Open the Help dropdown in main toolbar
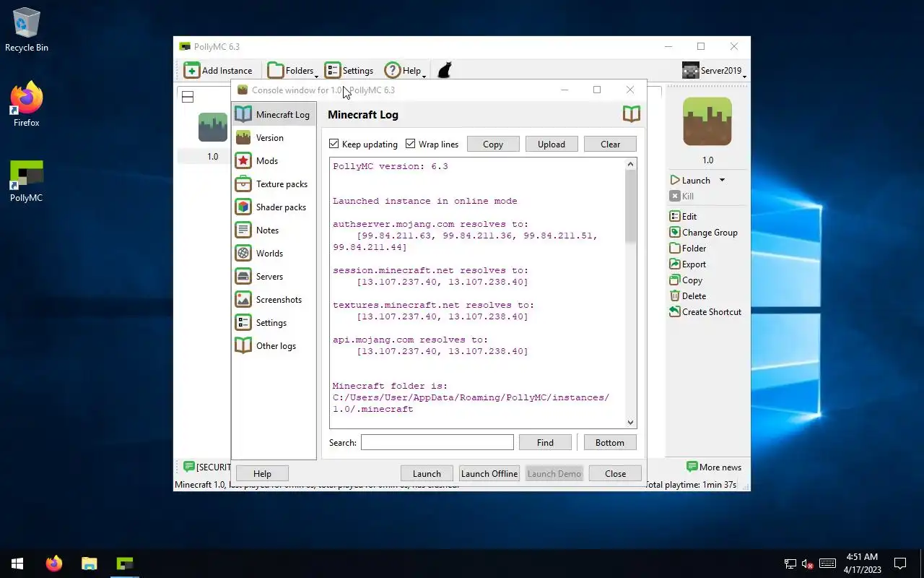924x578 pixels. (x=405, y=70)
